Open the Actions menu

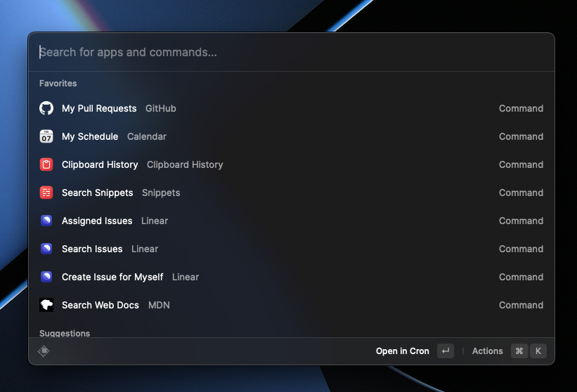tap(487, 351)
